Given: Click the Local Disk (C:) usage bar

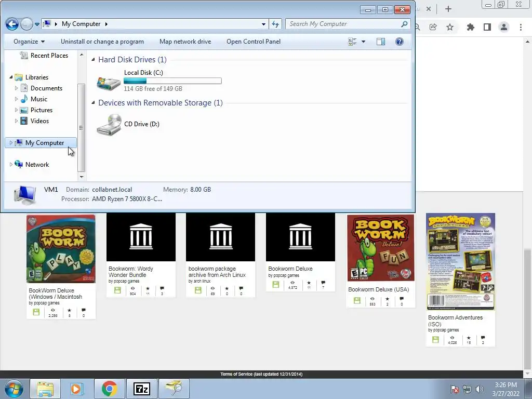Looking at the screenshot, I should pyautogui.click(x=172, y=81).
